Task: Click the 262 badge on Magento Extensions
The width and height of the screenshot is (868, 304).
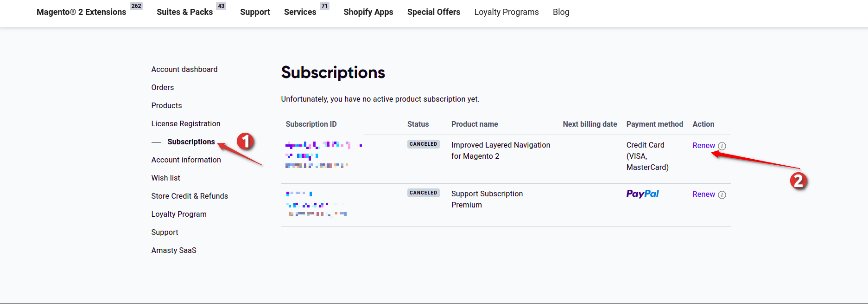Action: tap(136, 6)
